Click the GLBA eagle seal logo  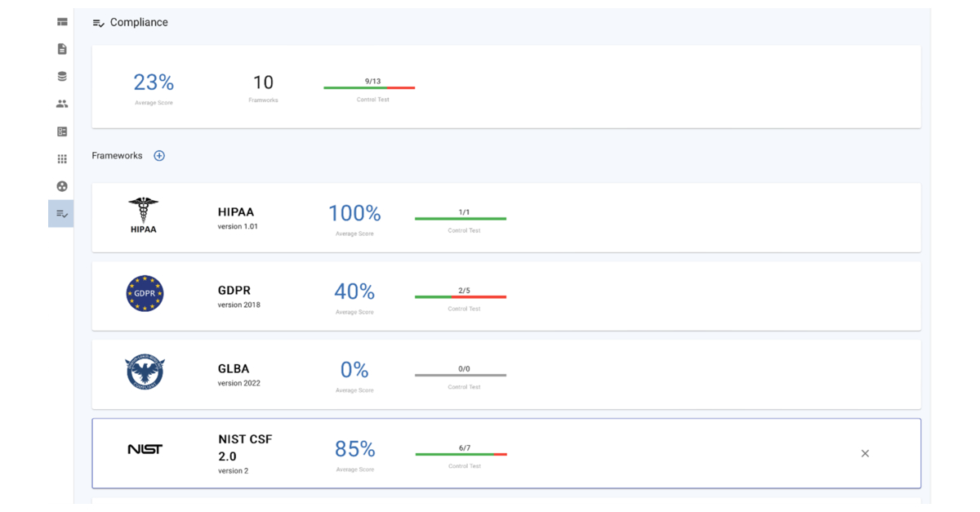click(145, 372)
